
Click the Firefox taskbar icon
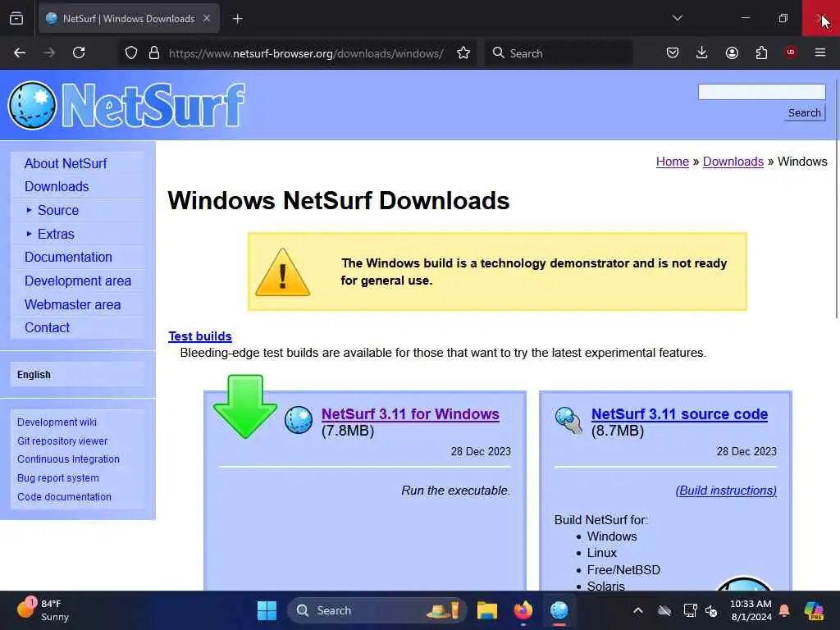click(x=523, y=610)
